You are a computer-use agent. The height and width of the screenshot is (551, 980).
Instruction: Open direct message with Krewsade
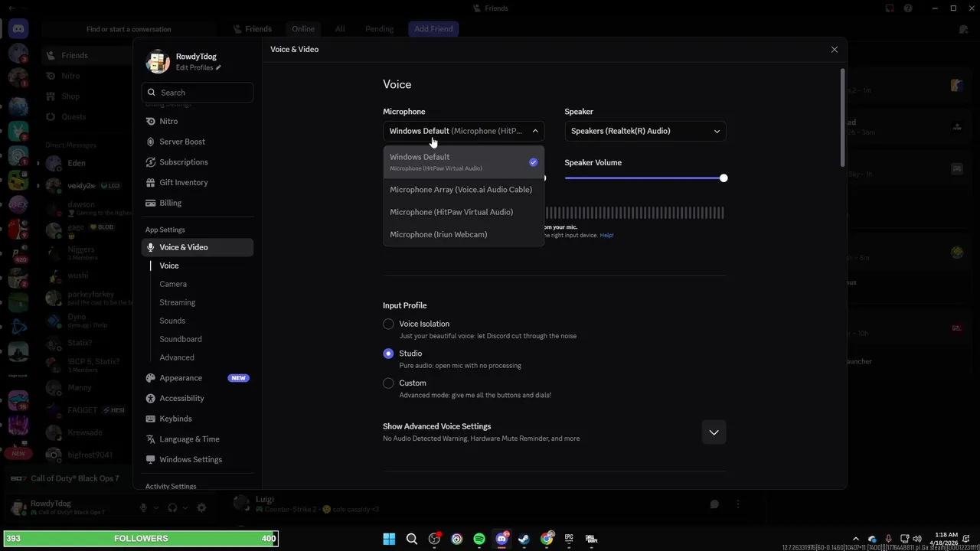(x=84, y=432)
